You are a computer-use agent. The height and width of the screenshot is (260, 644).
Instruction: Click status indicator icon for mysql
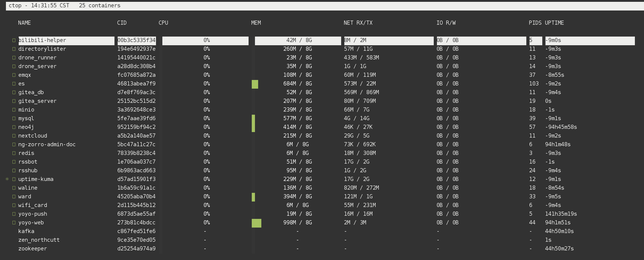tap(14, 118)
